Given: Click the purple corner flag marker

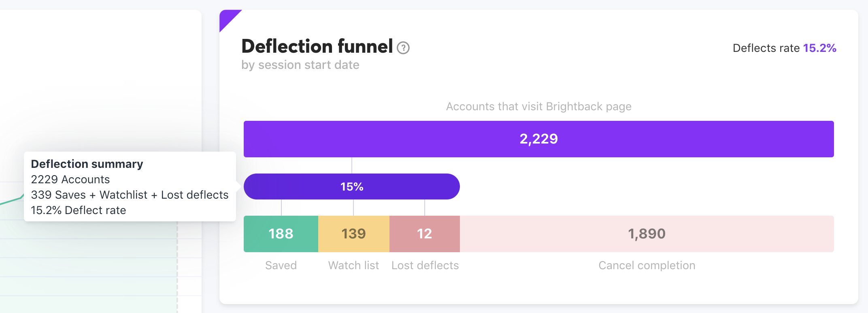Looking at the screenshot, I should (x=228, y=18).
